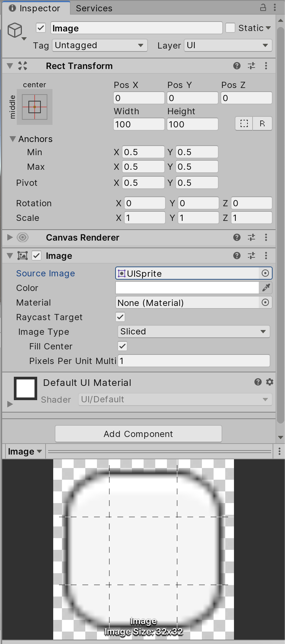The width and height of the screenshot is (285, 644).
Task: Click the Width input field
Action: (139, 124)
